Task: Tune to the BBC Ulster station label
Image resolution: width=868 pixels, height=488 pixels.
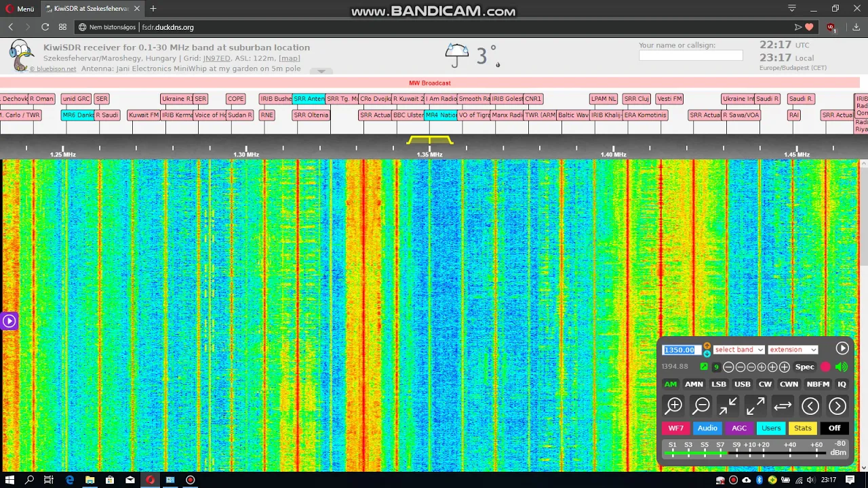Action: 408,115
